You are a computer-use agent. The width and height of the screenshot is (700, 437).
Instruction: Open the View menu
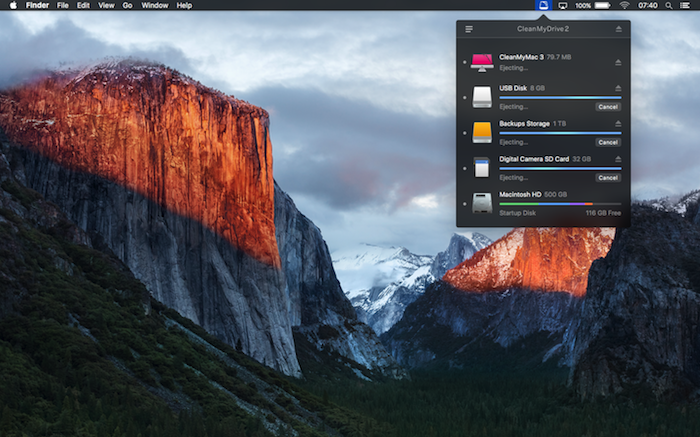click(x=106, y=5)
